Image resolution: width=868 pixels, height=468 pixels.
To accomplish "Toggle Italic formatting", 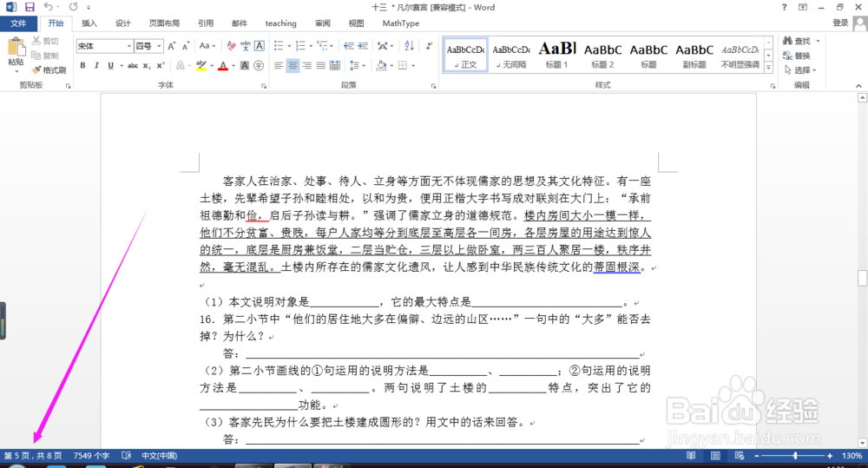I will coord(96,65).
